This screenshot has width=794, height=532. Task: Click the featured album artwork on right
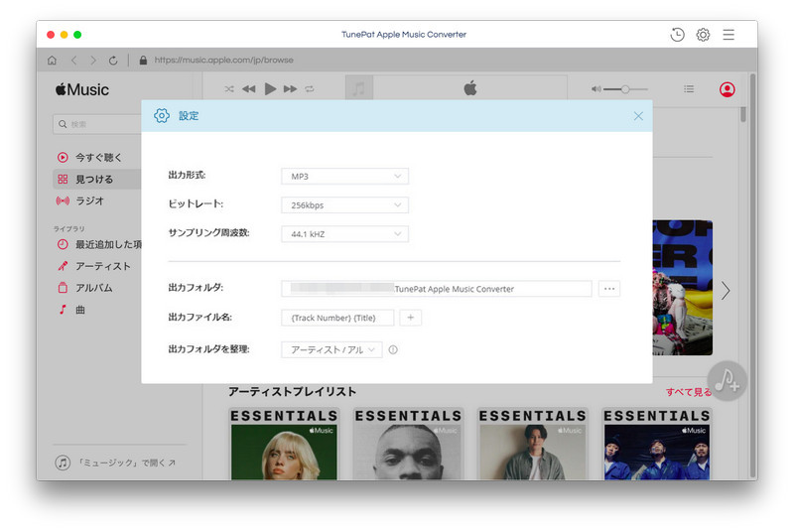point(683,288)
